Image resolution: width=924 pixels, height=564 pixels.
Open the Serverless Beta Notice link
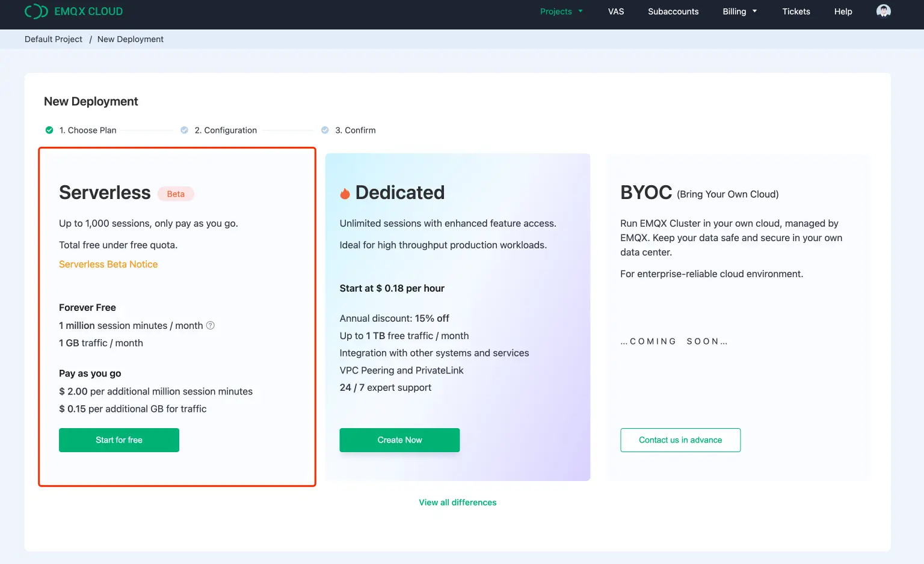point(108,264)
